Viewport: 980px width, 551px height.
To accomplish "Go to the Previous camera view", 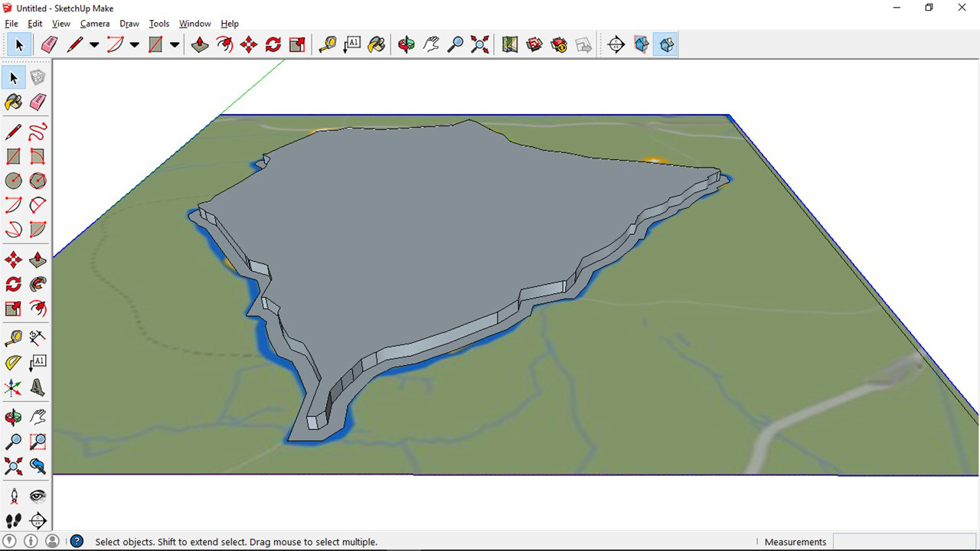I will point(38,466).
